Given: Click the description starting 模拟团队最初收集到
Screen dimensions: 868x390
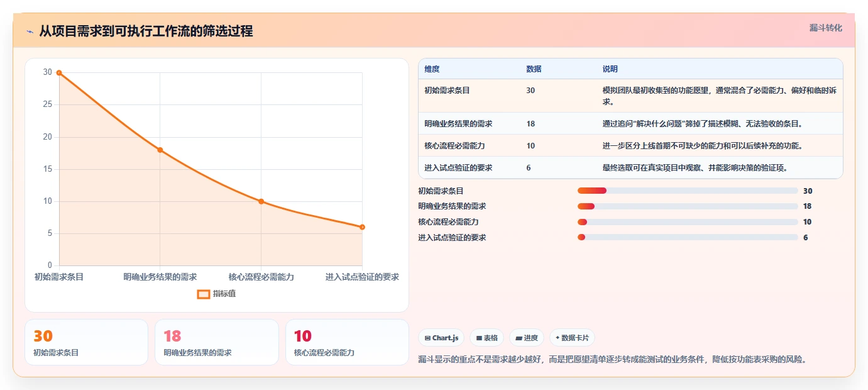Looking at the screenshot, I should pyautogui.click(x=719, y=96).
